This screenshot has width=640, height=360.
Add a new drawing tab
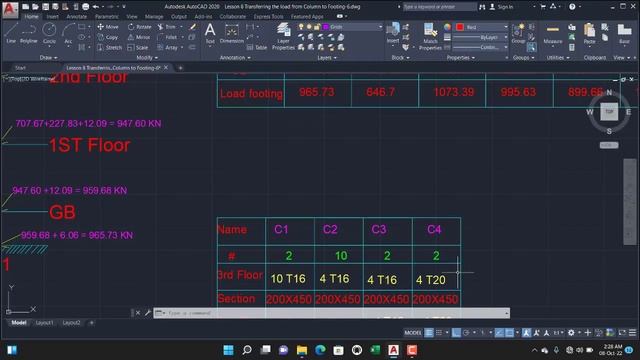pyautogui.click(x=180, y=68)
